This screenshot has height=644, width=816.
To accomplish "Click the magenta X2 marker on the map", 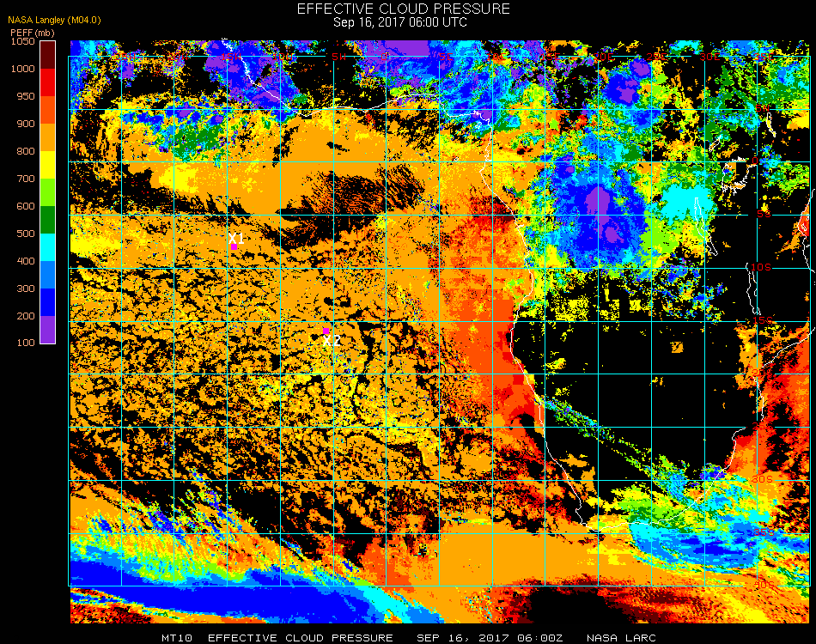I will click(326, 331).
